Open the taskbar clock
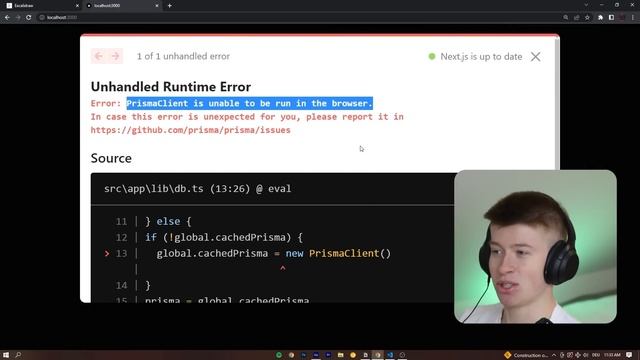640x360 pixels. [612, 355]
